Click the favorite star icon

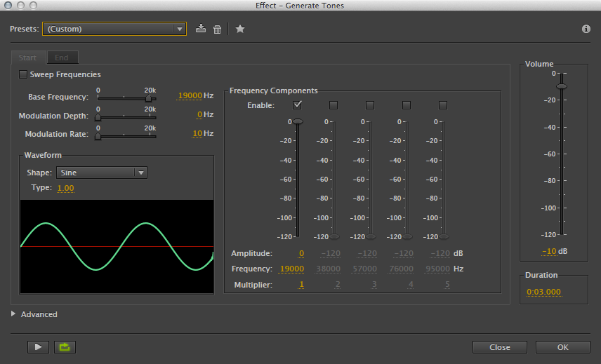[x=239, y=29]
